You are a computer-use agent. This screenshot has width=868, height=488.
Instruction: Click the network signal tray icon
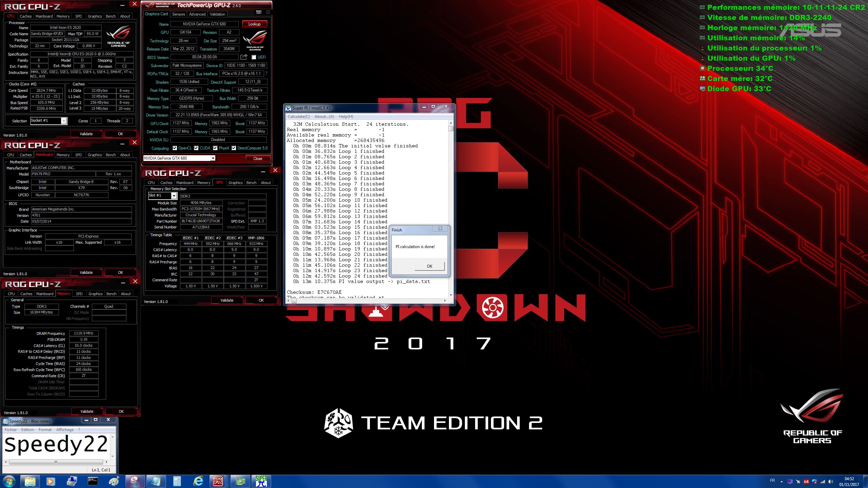coord(823,482)
